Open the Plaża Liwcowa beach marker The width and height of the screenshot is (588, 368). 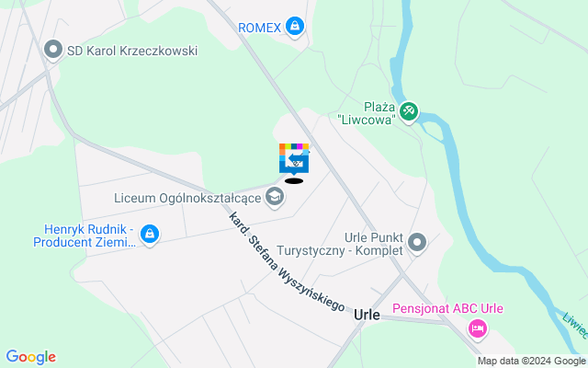tap(409, 112)
